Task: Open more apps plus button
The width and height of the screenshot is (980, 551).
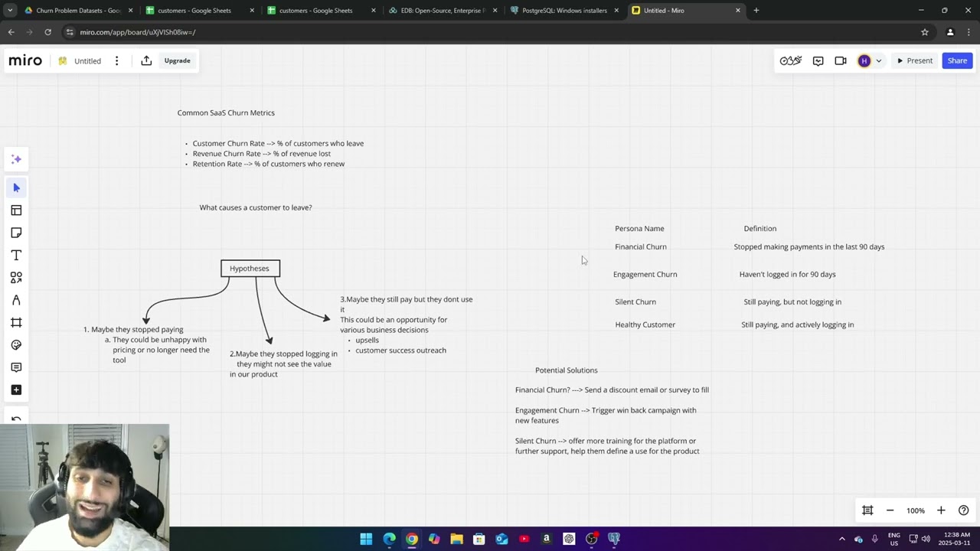Action: [x=16, y=390]
